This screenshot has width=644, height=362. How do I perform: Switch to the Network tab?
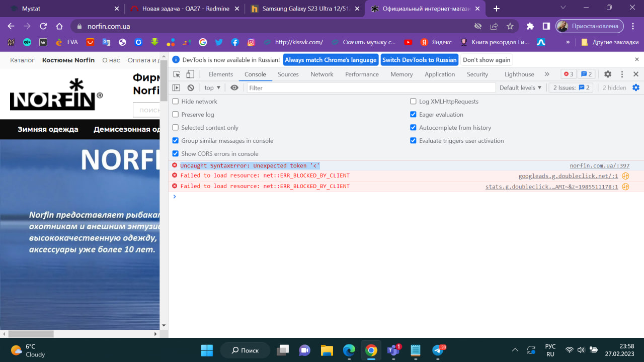321,74
